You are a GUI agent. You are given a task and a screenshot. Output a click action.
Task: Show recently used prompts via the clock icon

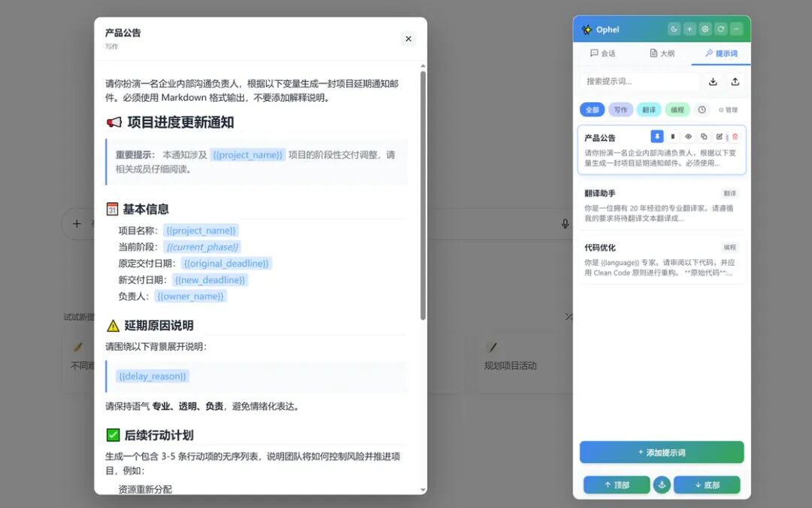[701, 110]
